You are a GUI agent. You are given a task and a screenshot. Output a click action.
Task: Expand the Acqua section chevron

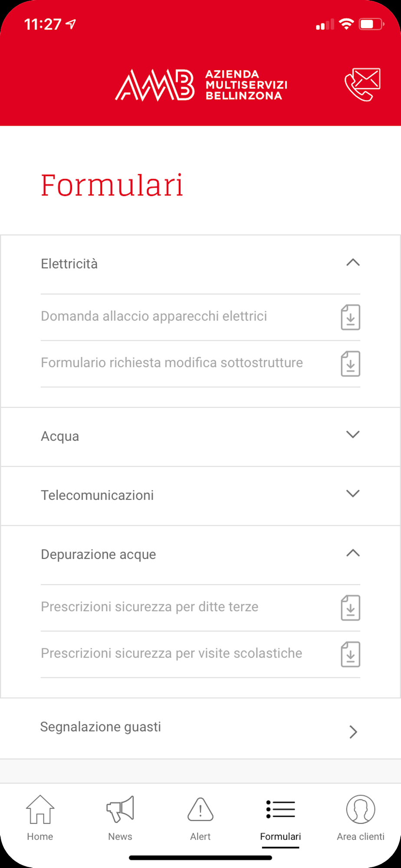click(x=353, y=434)
